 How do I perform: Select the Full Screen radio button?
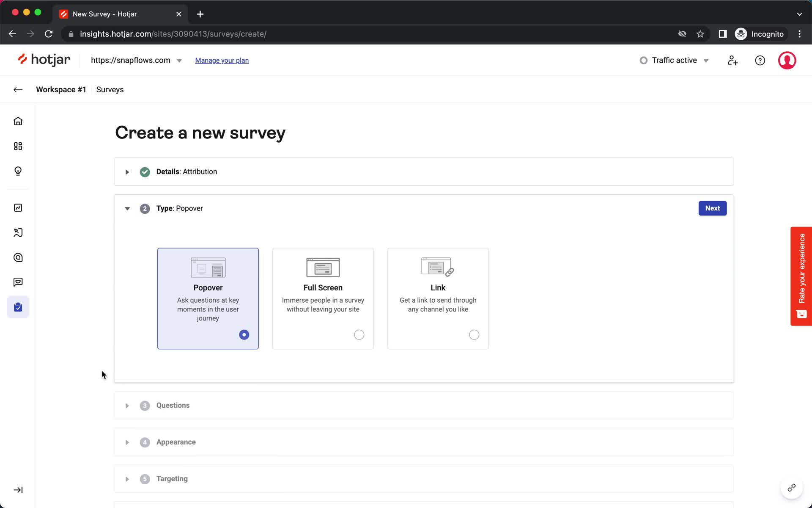tap(359, 335)
